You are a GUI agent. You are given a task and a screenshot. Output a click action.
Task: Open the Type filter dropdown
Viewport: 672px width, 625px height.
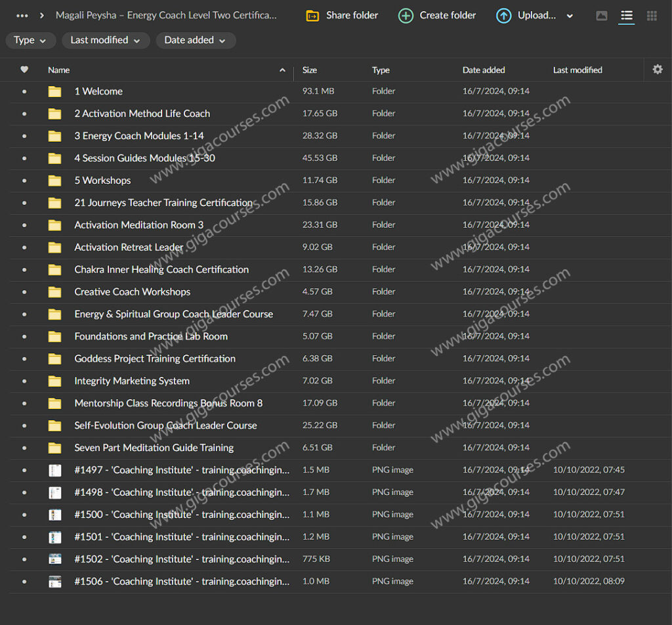tap(30, 40)
